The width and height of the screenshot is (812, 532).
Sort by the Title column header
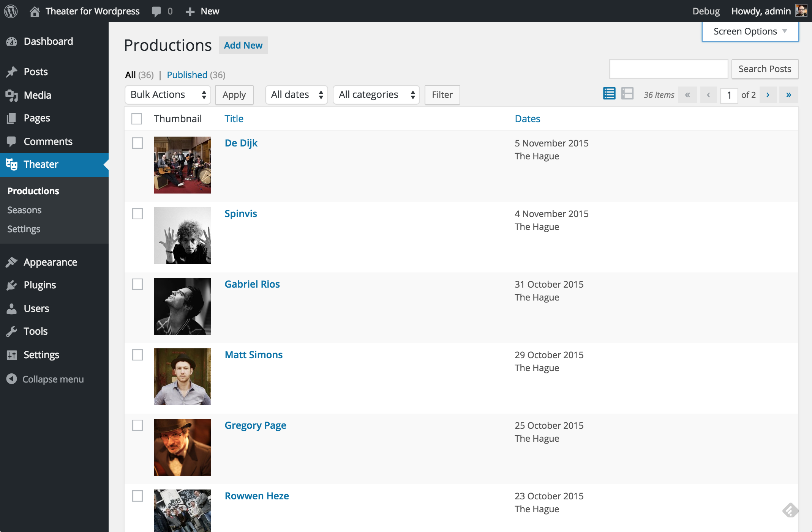(234, 119)
